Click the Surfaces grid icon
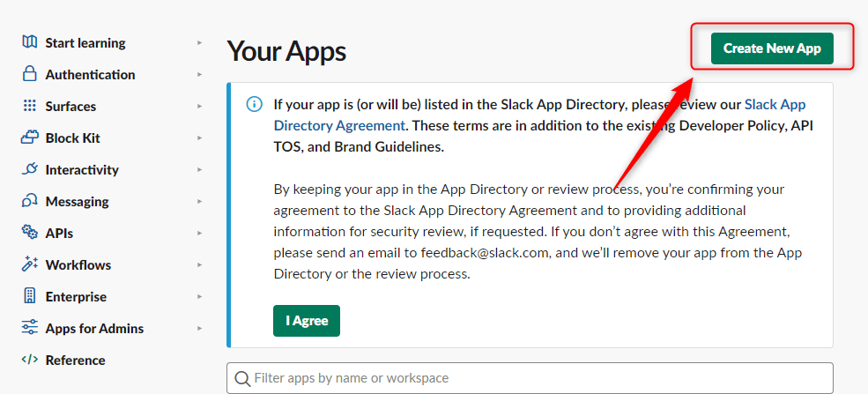This screenshot has width=868, height=394. [29, 106]
